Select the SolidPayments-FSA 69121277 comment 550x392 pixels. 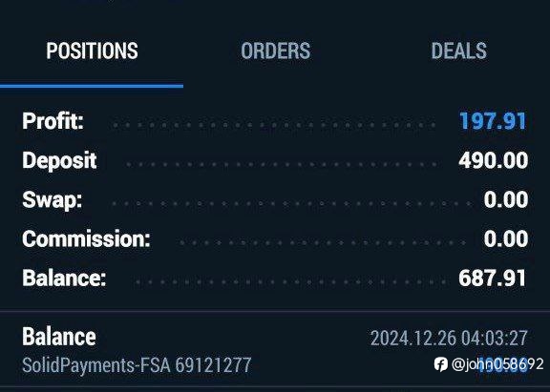coord(137,365)
